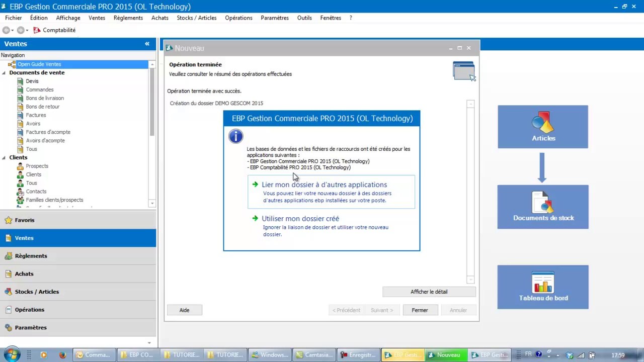Click the taskbar clock showing 17:59
Screen dimensions: 644x362
click(618, 355)
